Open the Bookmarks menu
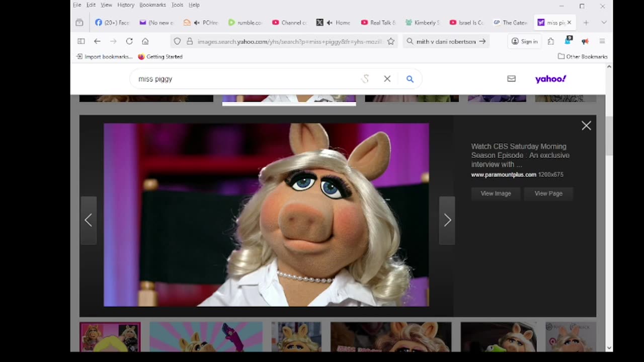This screenshot has width=644, height=362. 152,5
